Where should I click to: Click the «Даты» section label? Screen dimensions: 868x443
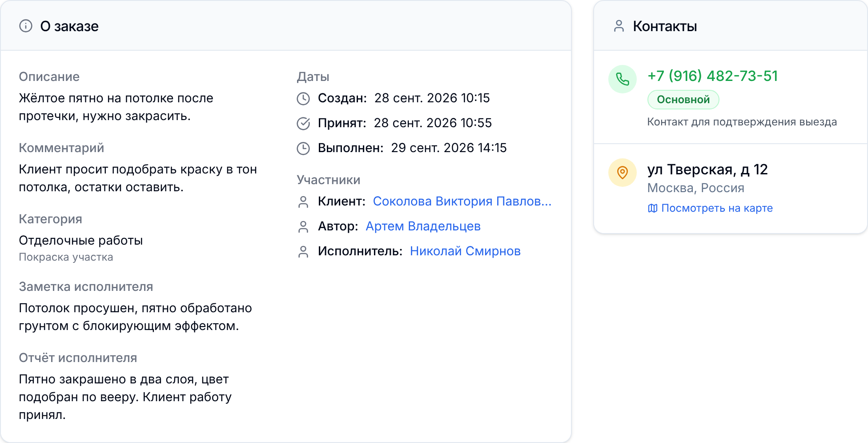(313, 77)
